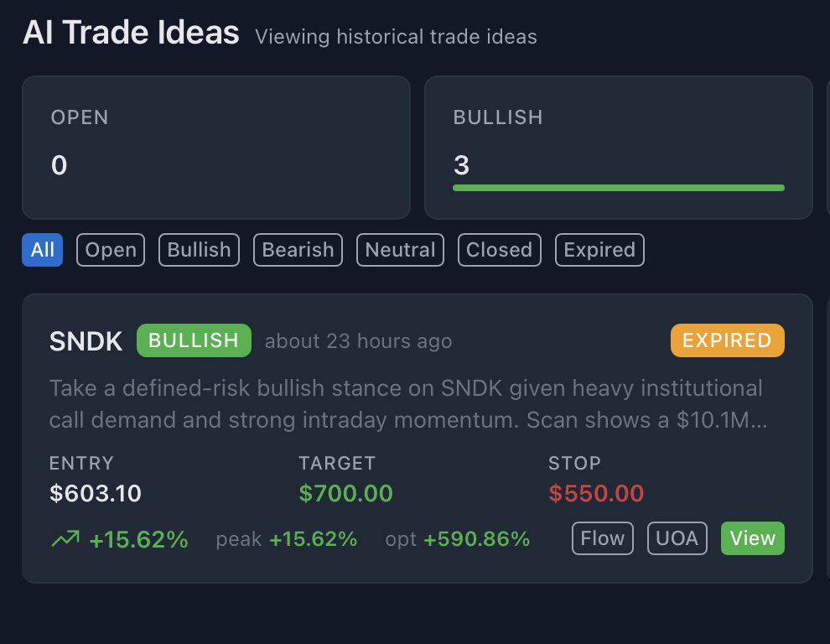Viewport: 830px width, 644px height.
Task: Click the $550.00 stop price
Action: pos(596,494)
